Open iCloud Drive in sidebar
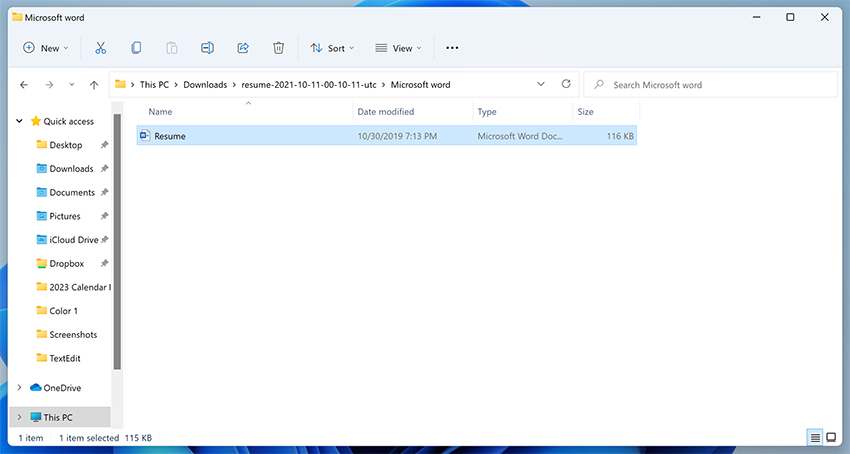This screenshot has height=454, width=850. 74,240
